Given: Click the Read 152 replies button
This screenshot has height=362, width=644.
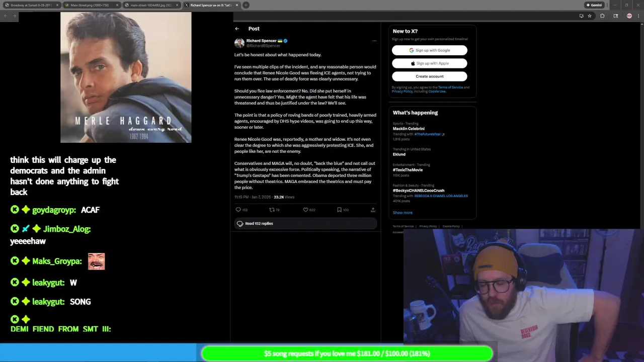Looking at the screenshot, I should coord(305,223).
